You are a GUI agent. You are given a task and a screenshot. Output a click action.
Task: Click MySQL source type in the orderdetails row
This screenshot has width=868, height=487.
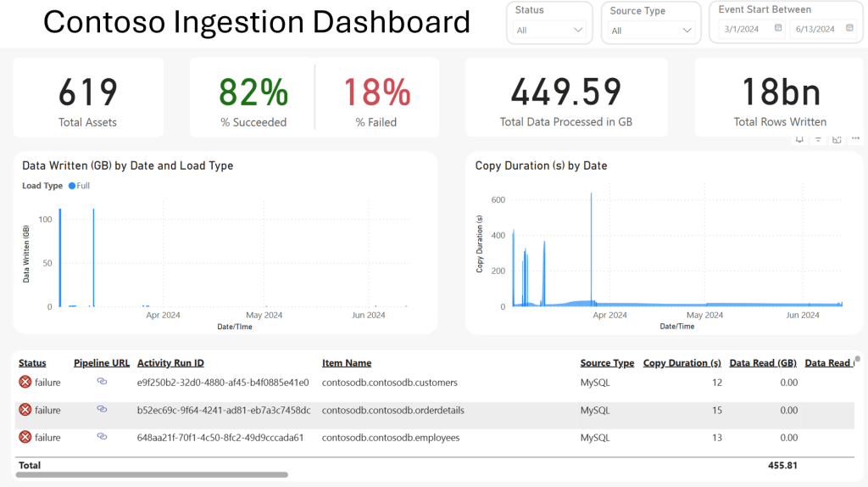pos(595,410)
